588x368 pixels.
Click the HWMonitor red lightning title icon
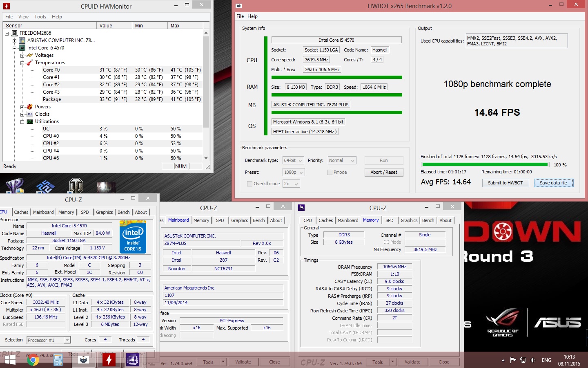[6, 6]
